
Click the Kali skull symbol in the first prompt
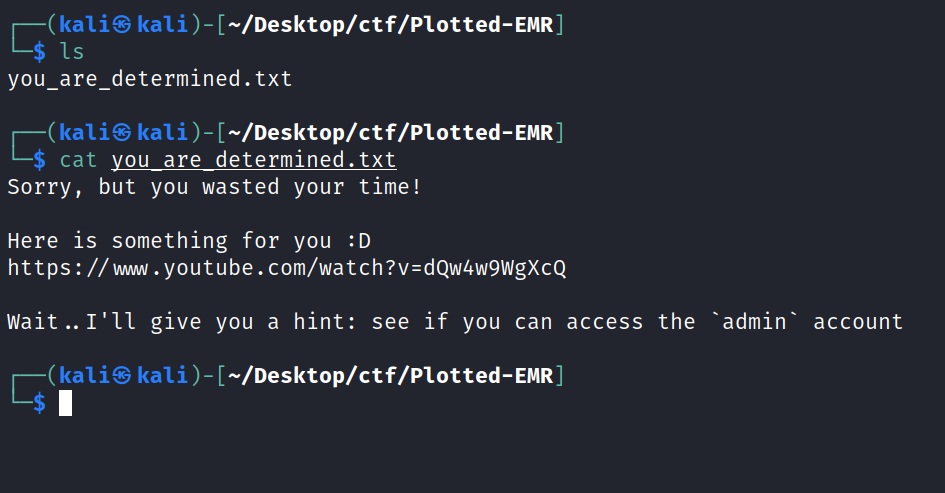[122, 24]
